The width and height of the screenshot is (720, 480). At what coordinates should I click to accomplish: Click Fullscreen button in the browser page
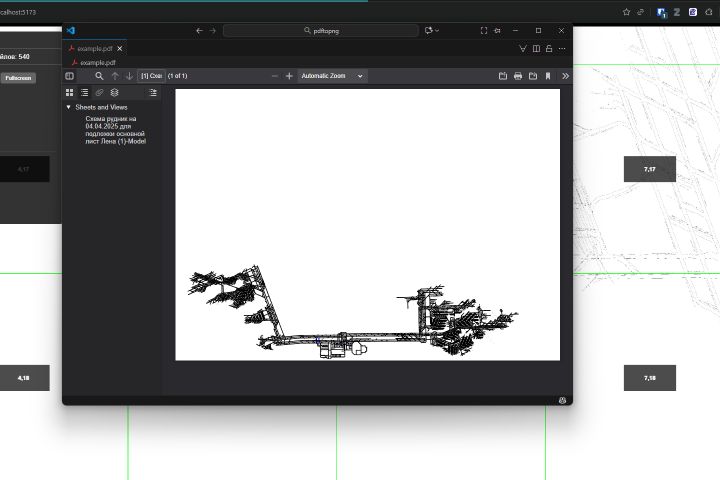[18, 78]
